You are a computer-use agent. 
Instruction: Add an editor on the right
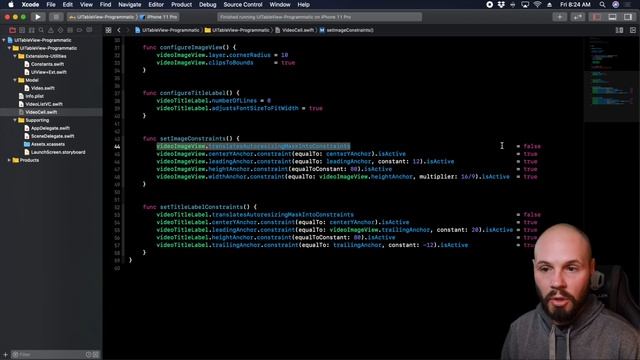click(x=633, y=30)
